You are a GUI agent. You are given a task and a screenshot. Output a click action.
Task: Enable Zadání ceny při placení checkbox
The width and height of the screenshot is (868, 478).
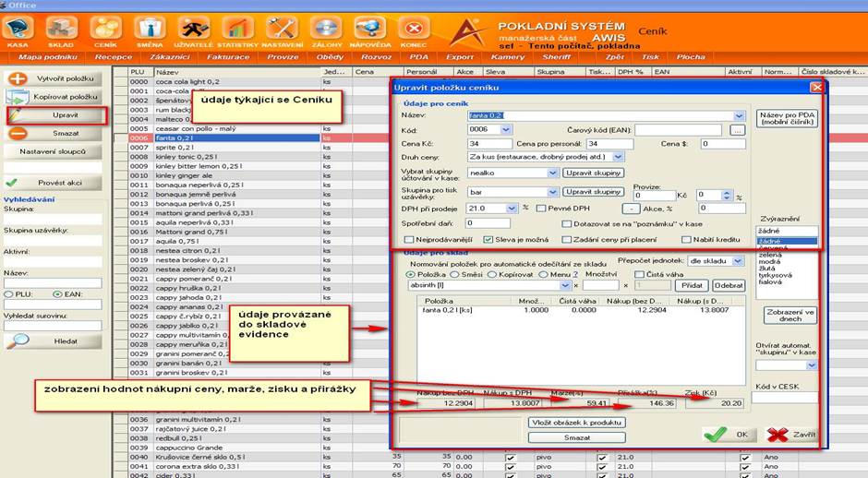566,240
